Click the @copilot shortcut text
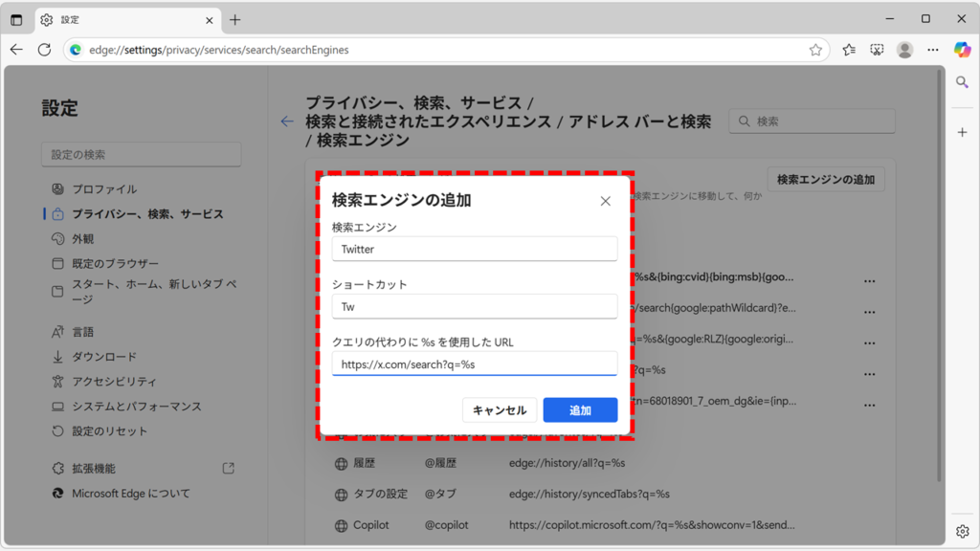The height and width of the screenshot is (551, 980). coord(446,525)
